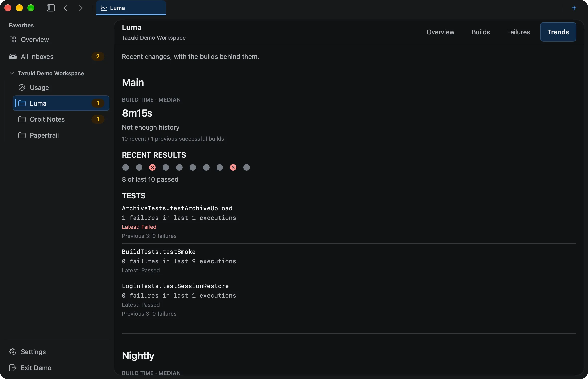Click the All Inboxes badge showing 2

coord(98,57)
